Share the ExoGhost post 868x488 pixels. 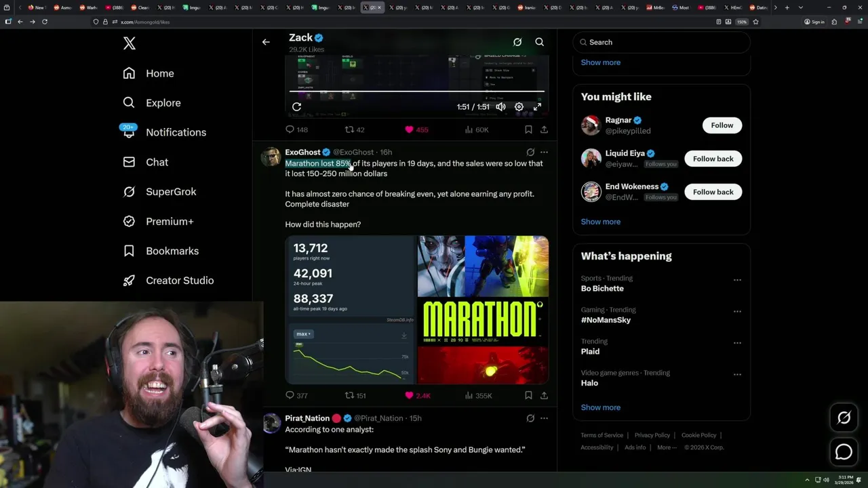[544, 395]
